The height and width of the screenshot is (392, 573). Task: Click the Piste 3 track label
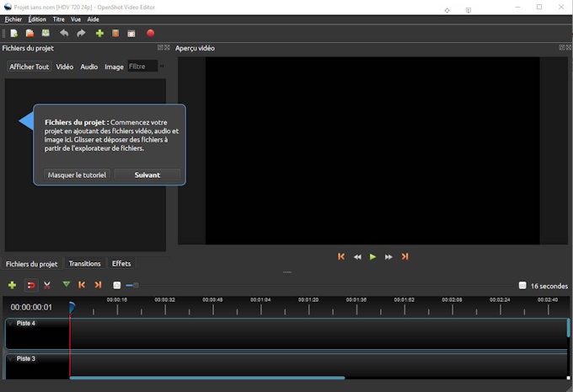click(25, 359)
